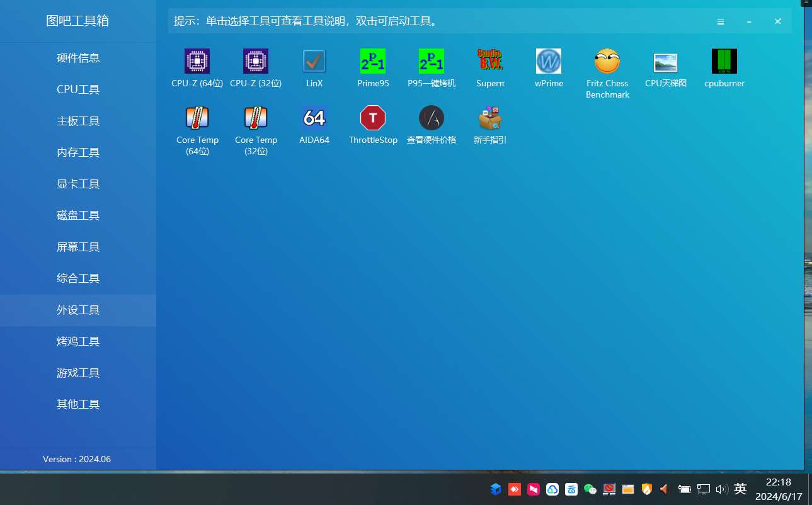Select the CPU-Z (64位) tool icon

point(197,62)
